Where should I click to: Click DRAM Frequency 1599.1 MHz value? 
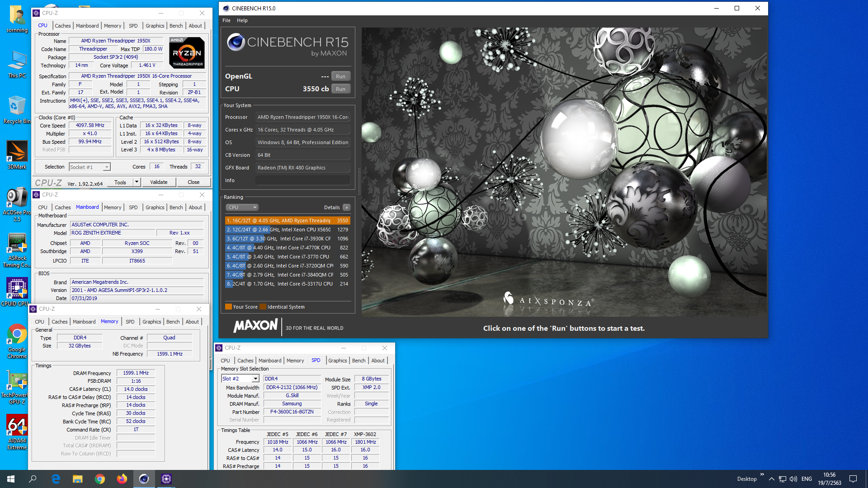[x=136, y=373]
